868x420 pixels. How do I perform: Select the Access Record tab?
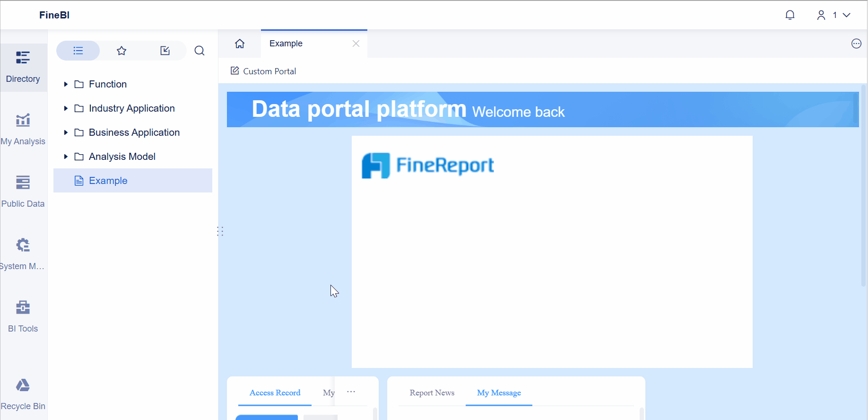pyautogui.click(x=275, y=393)
